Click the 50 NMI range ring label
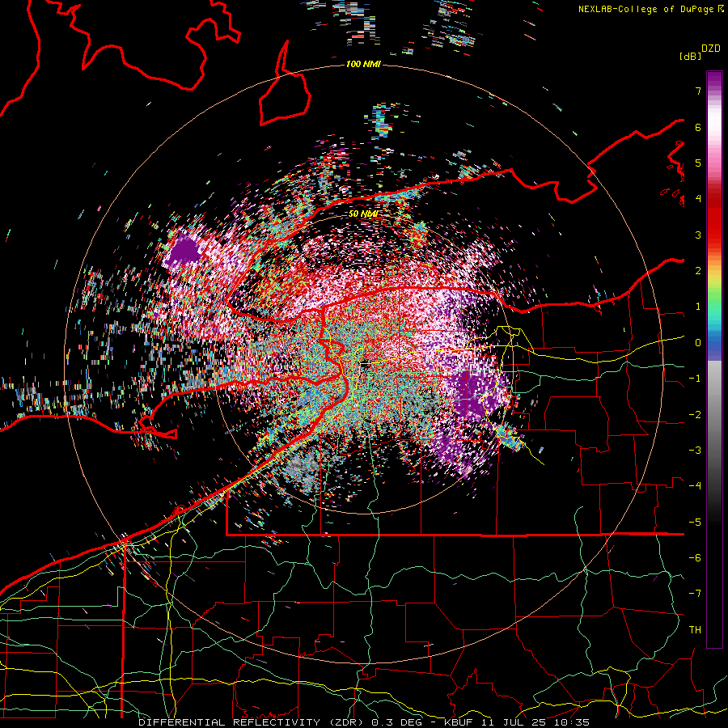This screenshot has height=728, width=728. click(x=363, y=214)
